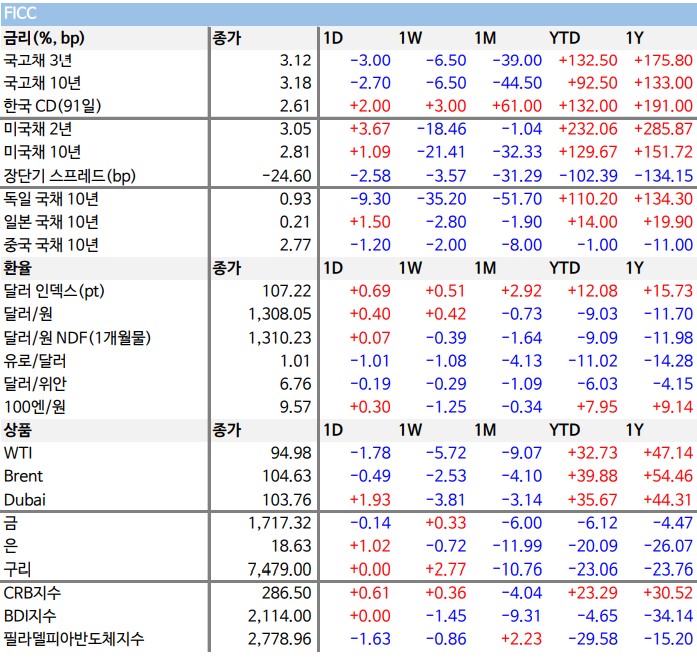Click the 유로/달러 row label
This screenshot has width=697, height=662.
point(35,361)
